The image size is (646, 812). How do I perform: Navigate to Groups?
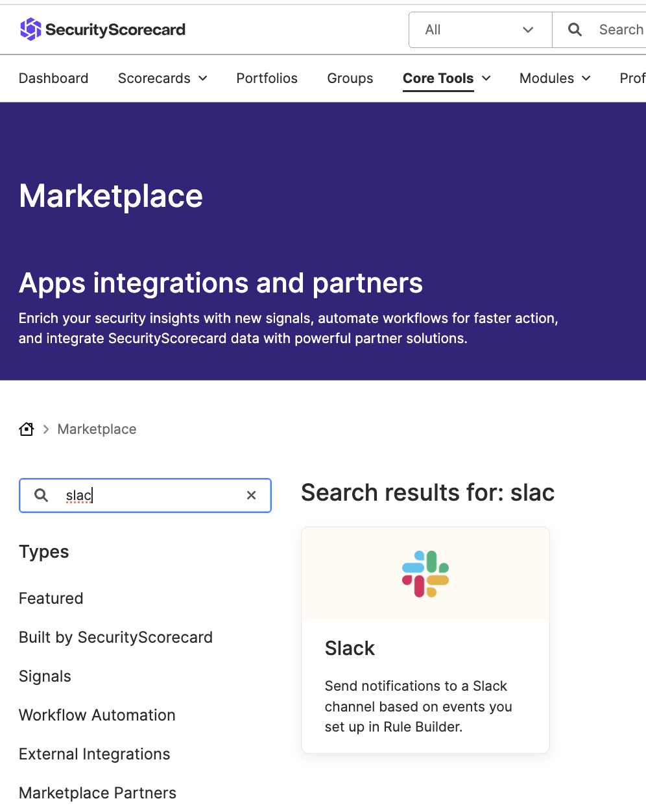point(350,78)
